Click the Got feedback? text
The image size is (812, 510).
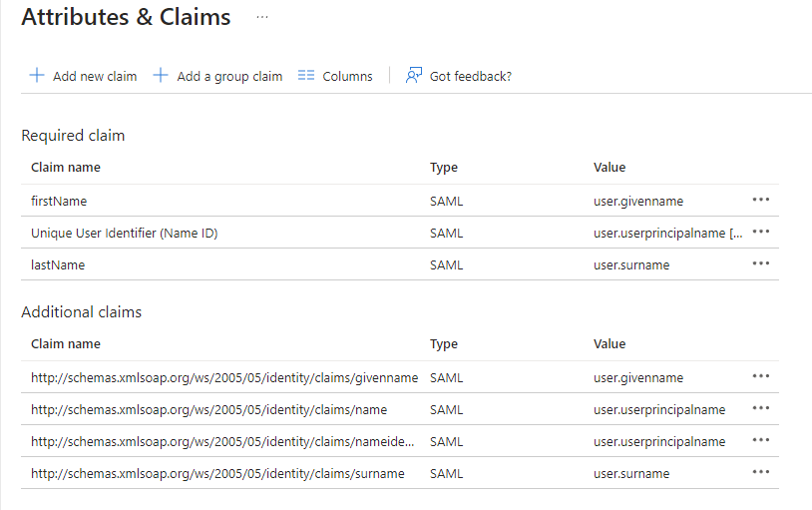point(470,76)
